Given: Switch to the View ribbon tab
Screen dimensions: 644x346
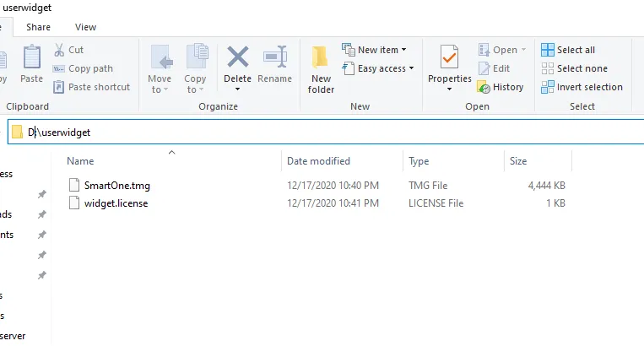Looking at the screenshot, I should (85, 27).
